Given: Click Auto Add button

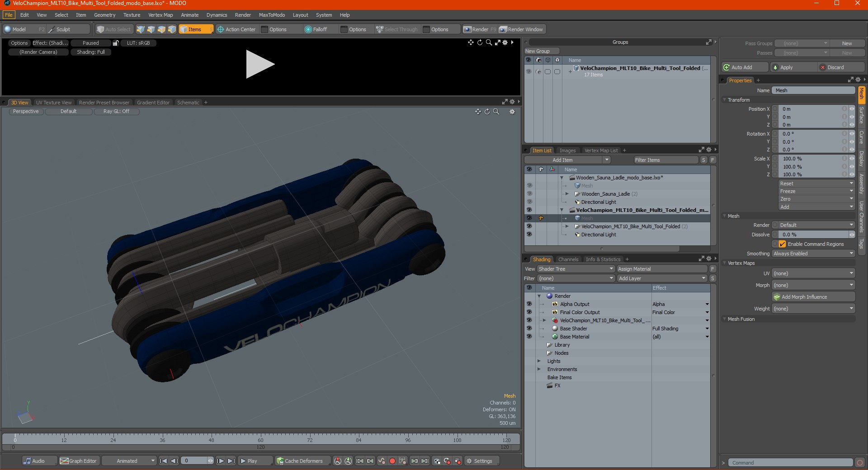Looking at the screenshot, I should click(x=745, y=67).
